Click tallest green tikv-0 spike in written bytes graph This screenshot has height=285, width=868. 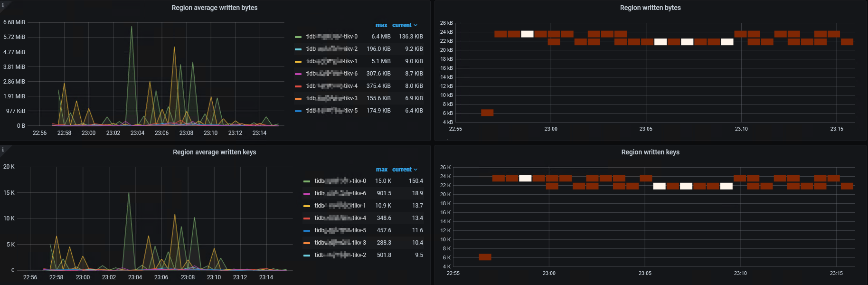tap(132, 27)
